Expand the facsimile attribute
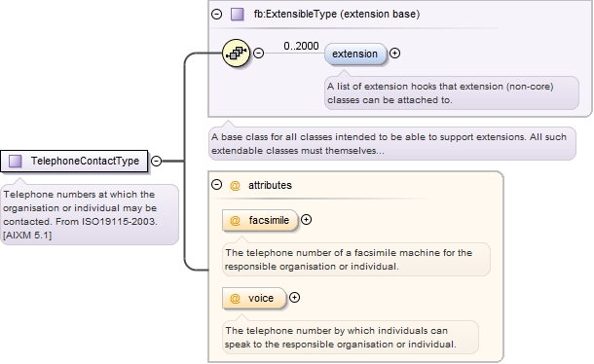Image resolution: width=594 pixels, height=364 pixels. 306,220
